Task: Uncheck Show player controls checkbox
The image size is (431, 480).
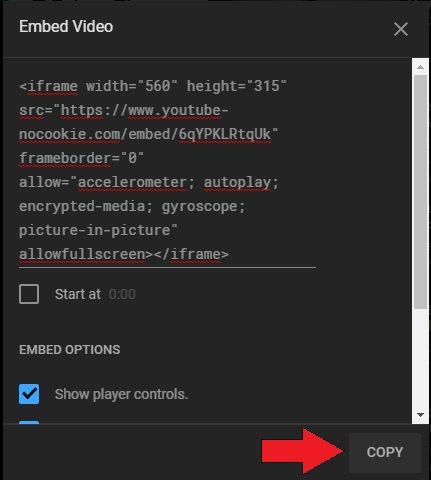Action: point(29,394)
